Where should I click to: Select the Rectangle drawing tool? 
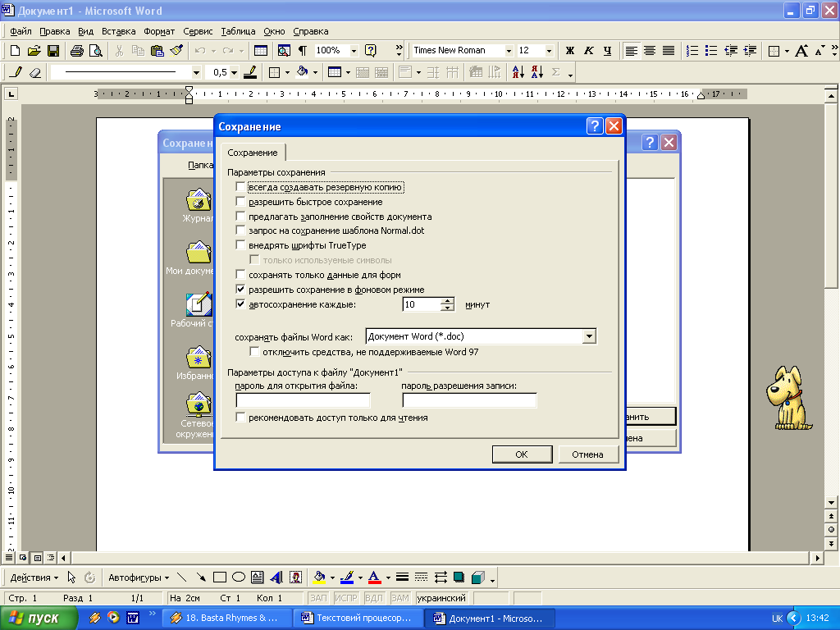pyautogui.click(x=220, y=577)
